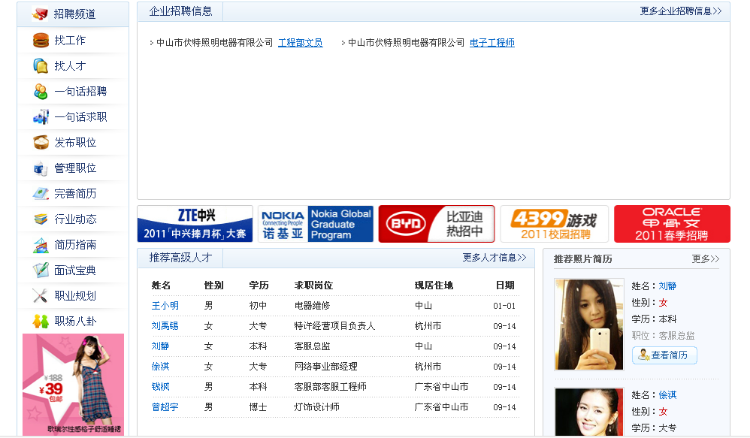Open candidate 钱枫 in talent table
This screenshot has width=750, height=438.
tap(160, 387)
